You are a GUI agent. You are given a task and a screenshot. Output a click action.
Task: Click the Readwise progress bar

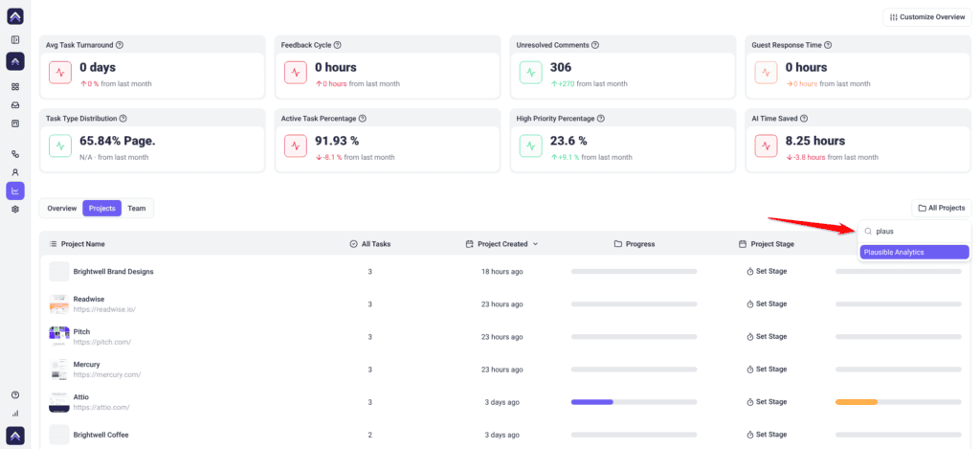(634, 303)
